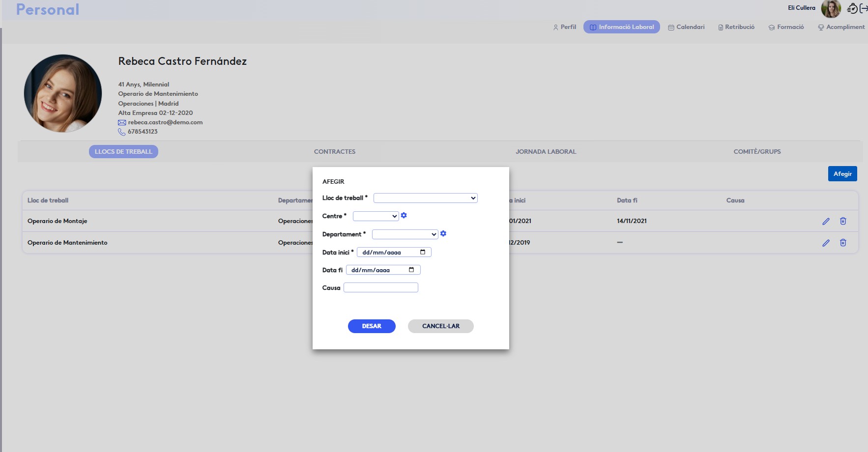The image size is (868, 452).
Task: Open Eli Cullera user avatar
Action: [x=831, y=8]
